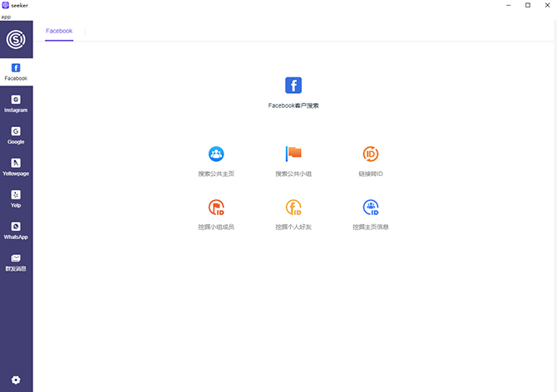This screenshot has height=392, width=557.
Task: Select Yellowpage in the sidebar
Action: pyautogui.click(x=16, y=168)
